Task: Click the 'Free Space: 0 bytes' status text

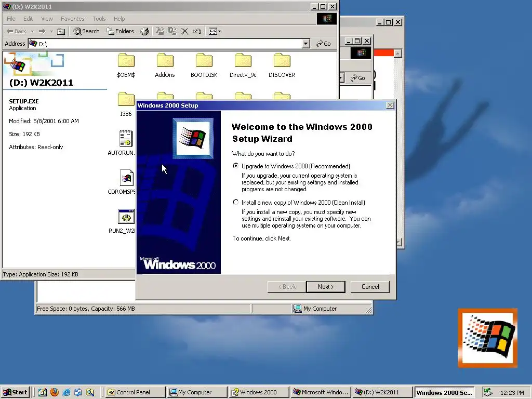Action: (86, 309)
